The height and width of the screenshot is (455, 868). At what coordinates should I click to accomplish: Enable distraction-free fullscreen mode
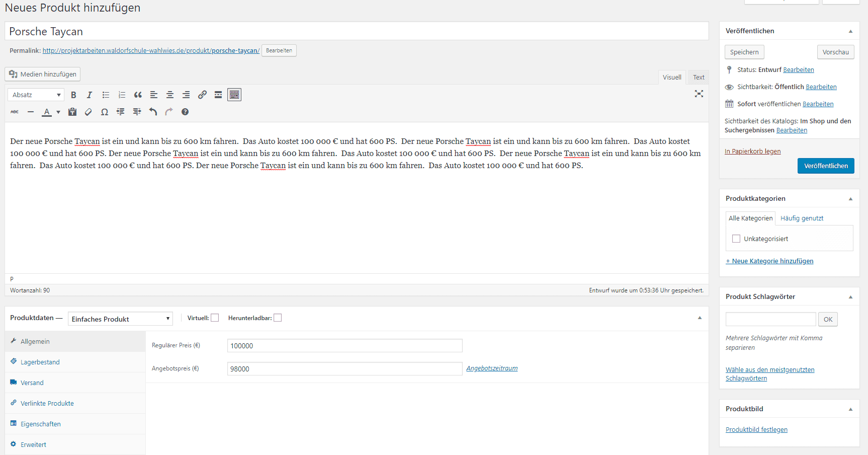(699, 94)
